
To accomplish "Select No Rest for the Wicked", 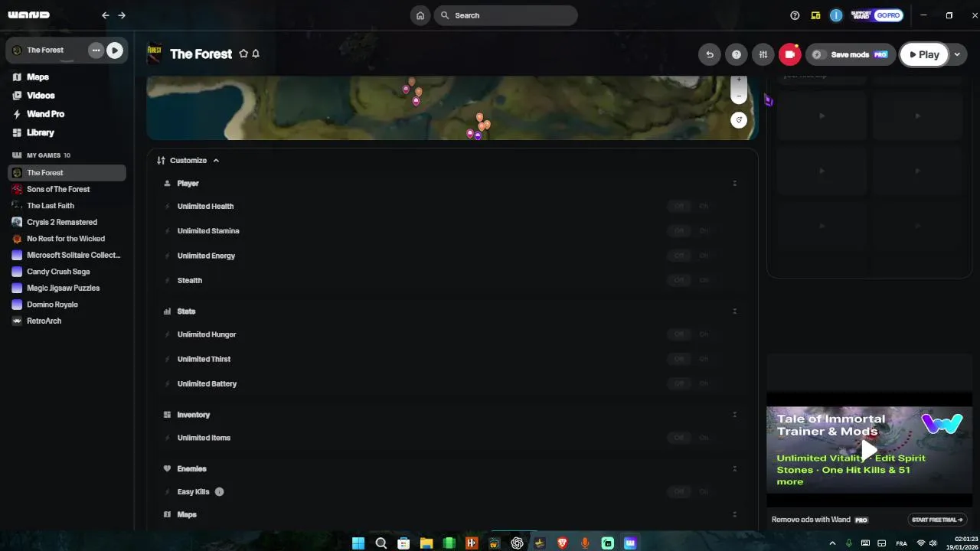I will pos(67,239).
